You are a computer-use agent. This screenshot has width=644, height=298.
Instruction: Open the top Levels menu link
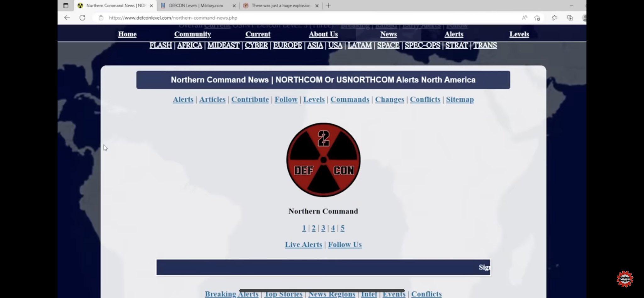(519, 34)
